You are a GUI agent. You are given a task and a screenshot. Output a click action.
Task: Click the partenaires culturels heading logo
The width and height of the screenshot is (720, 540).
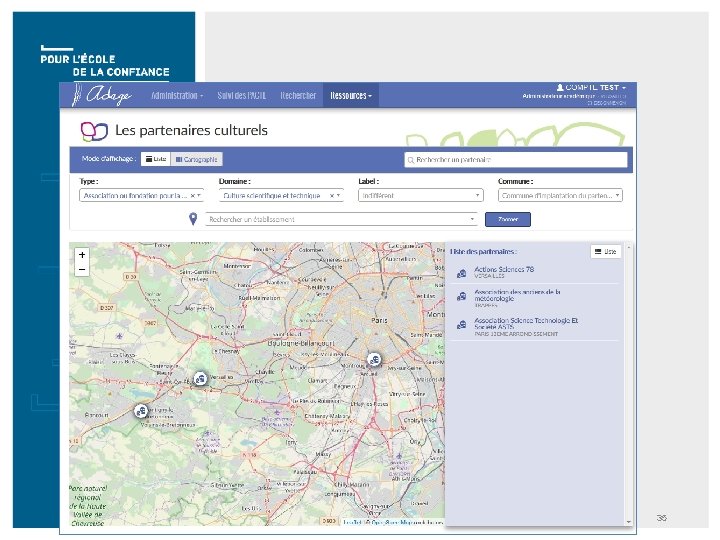pos(94,131)
